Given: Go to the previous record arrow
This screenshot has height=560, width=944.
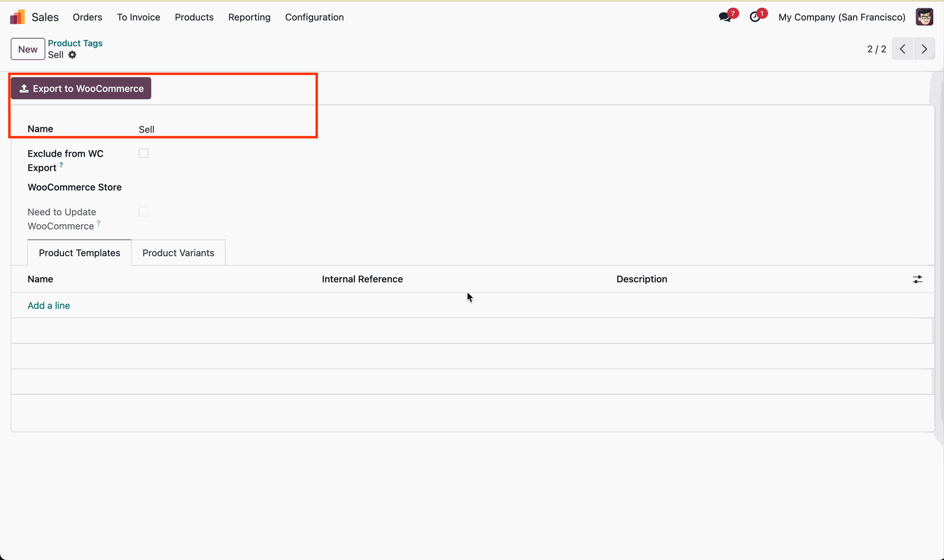Looking at the screenshot, I should coord(903,49).
